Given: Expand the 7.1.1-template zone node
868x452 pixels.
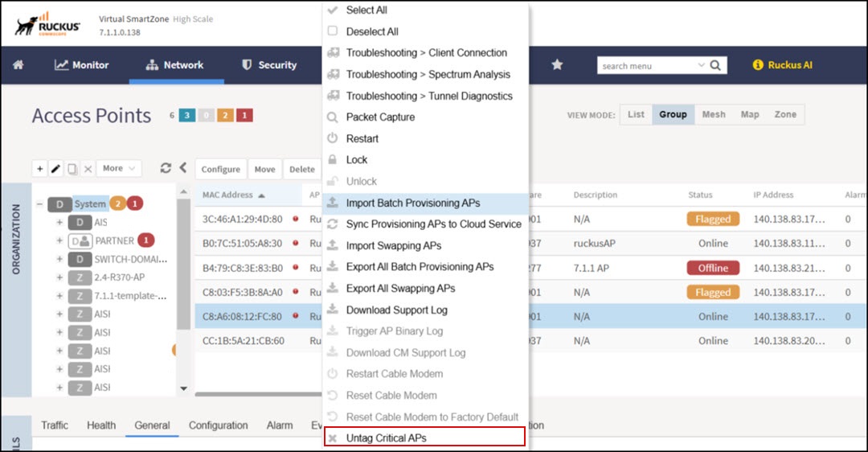Looking at the screenshot, I should point(59,296).
